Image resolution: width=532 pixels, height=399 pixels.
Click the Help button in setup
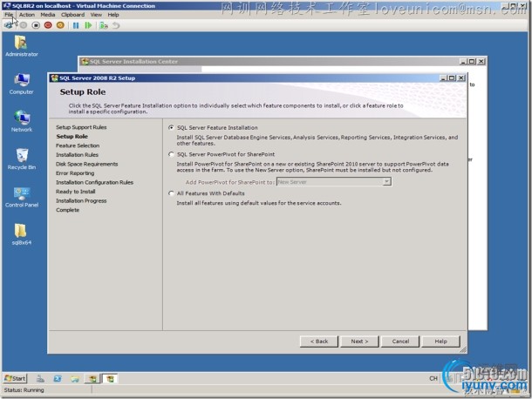tap(440, 342)
